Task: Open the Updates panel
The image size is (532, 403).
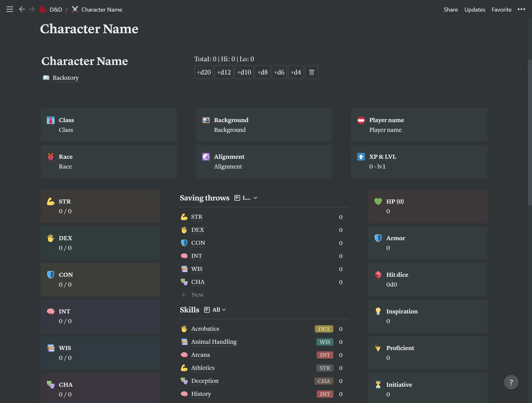Action: [474, 9]
